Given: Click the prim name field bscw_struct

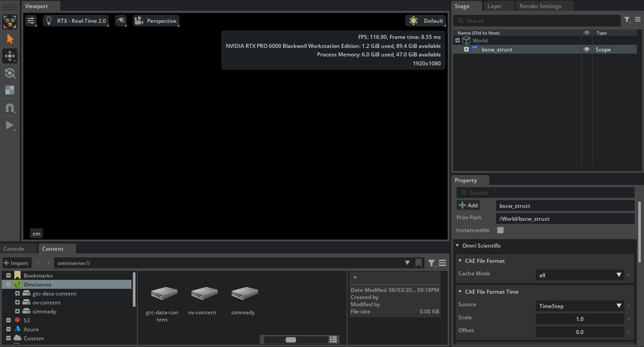Looking at the screenshot, I should point(565,206).
